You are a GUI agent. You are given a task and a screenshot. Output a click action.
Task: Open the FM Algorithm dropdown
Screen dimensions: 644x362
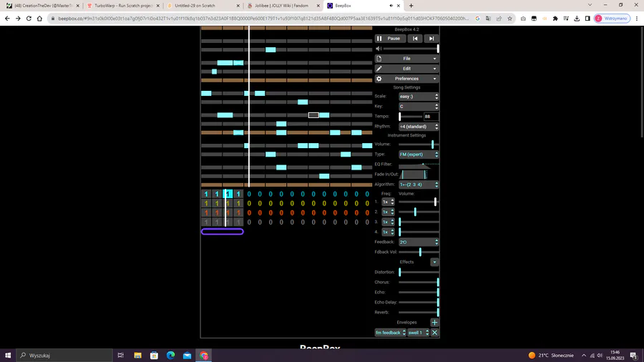pos(419,185)
